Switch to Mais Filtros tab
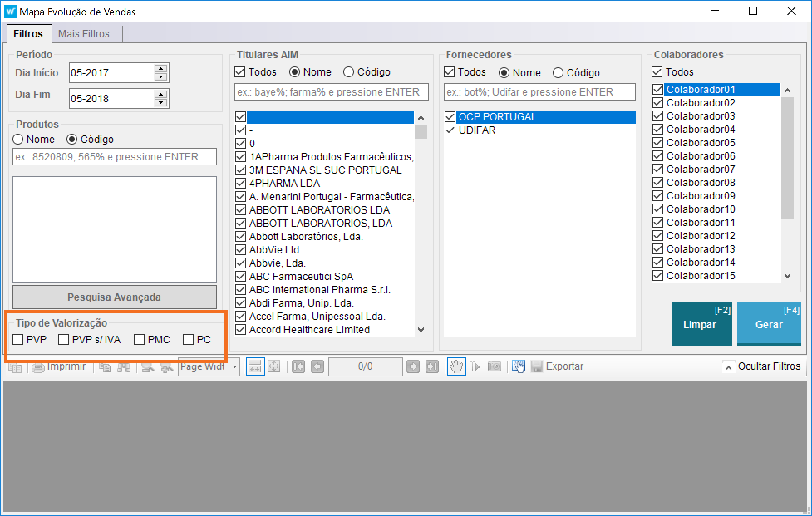The width and height of the screenshot is (812, 516). click(x=84, y=34)
